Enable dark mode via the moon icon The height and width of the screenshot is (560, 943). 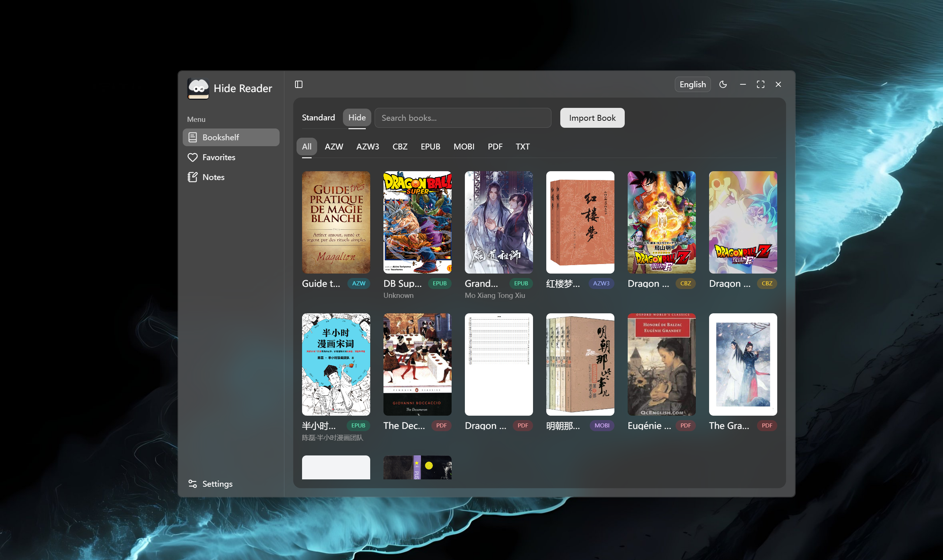click(x=723, y=84)
